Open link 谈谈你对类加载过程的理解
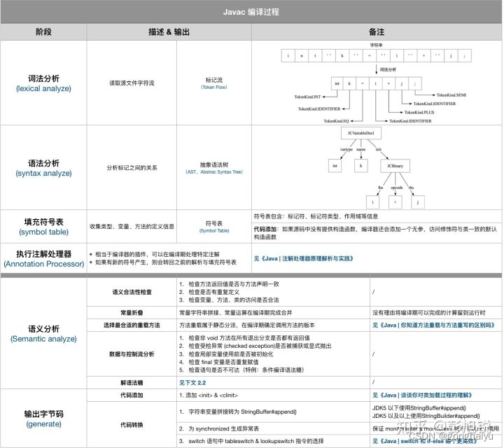Image resolution: width=504 pixels, height=448 pixels. pyautogui.click(x=433, y=395)
